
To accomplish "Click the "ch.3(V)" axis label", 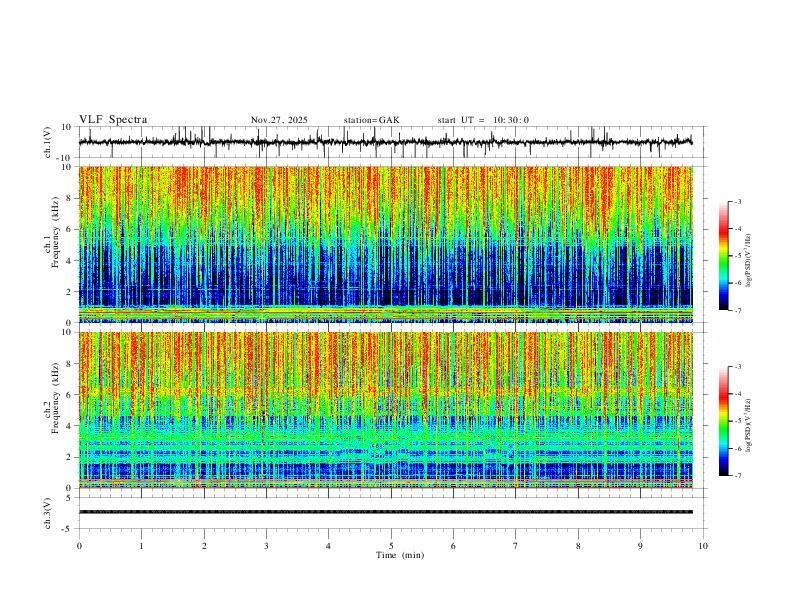I will [x=48, y=513].
